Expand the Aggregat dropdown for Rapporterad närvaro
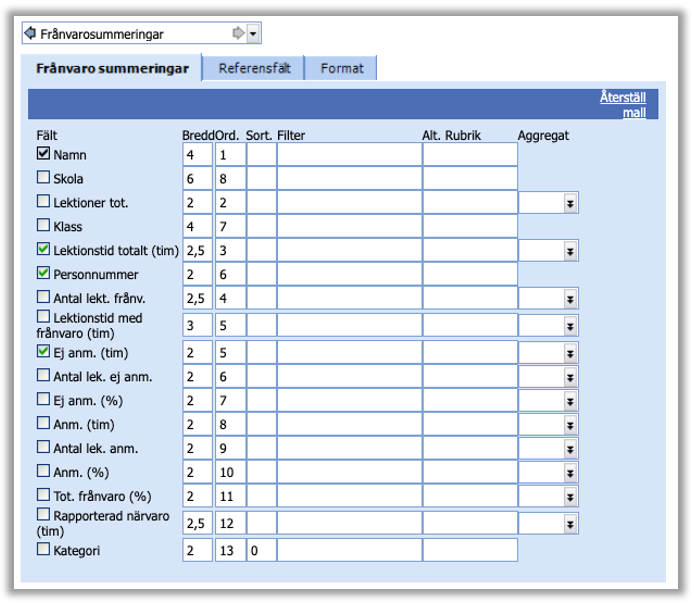Viewport: 694px width, 604px height. (x=570, y=524)
